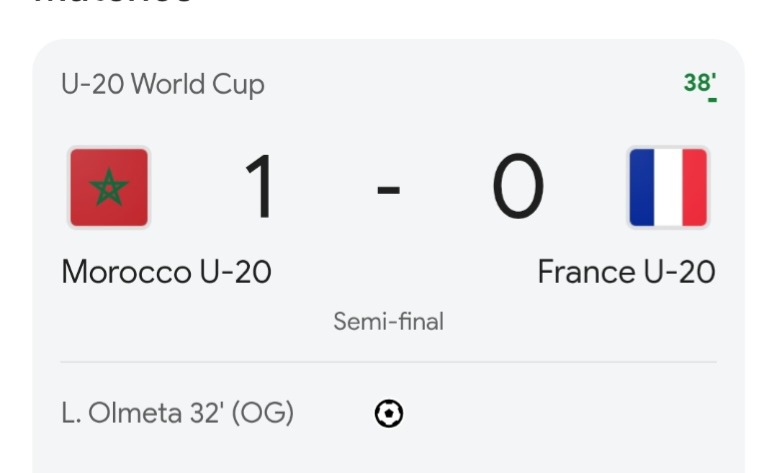Image resolution: width=768 pixels, height=473 pixels.
Task: Select the live 38' match minute
Action: 699,82
